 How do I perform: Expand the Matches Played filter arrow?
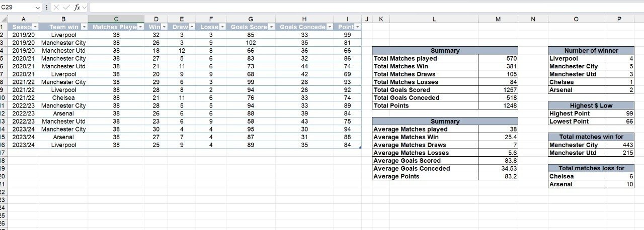(x=140, y=27)
